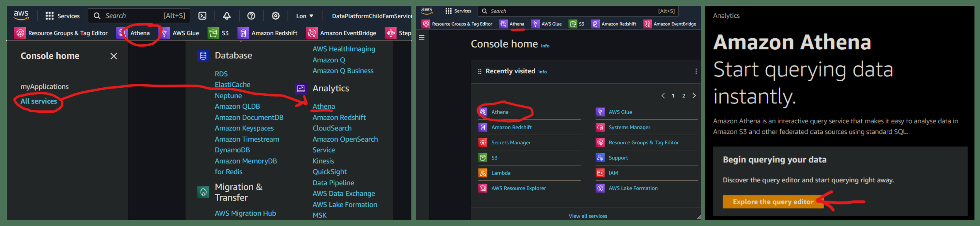The image size is (980, 226).
Task: Open AWS Migration Hub link
Action: tap(245, 214)
